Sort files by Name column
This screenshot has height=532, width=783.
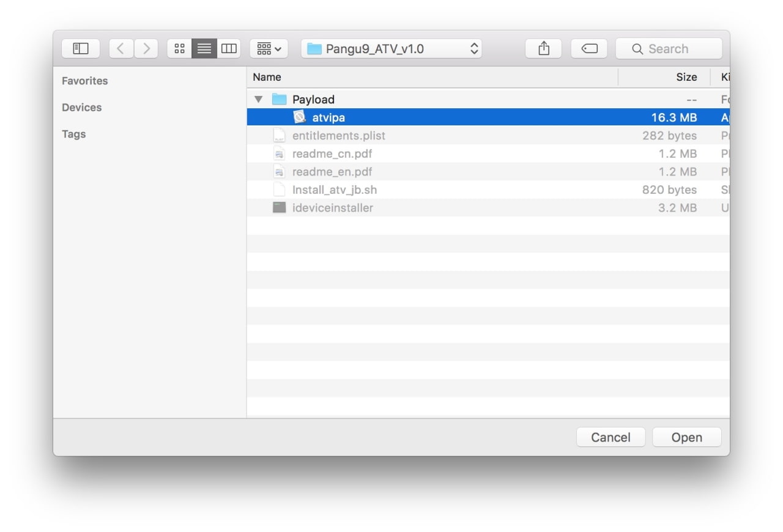click(x=432, y=77)
